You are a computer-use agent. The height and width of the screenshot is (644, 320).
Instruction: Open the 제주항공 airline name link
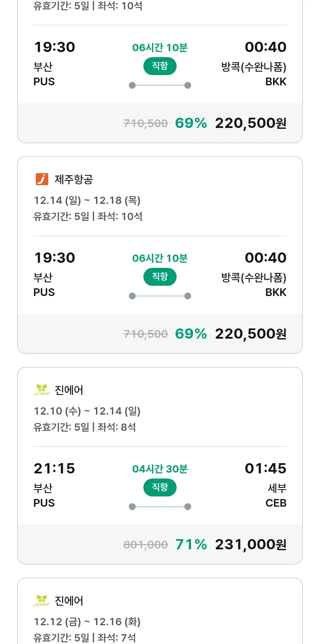tap(73, 180)
